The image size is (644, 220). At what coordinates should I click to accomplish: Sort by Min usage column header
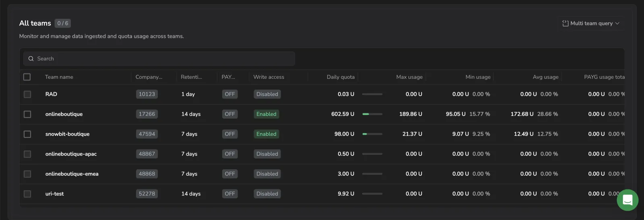pos(478,77)
